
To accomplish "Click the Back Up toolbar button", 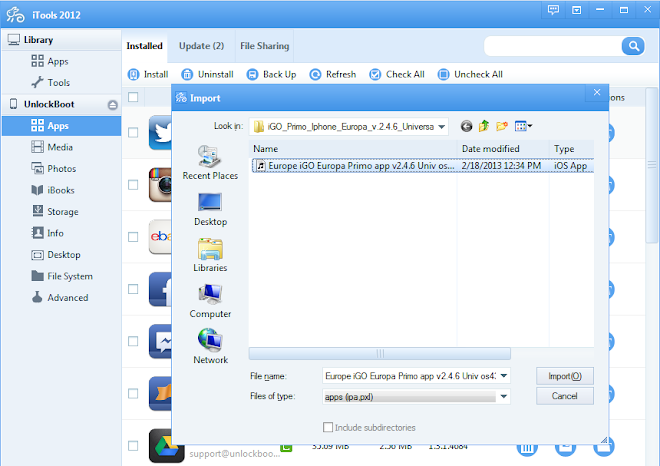I will (x=271, y=75).
